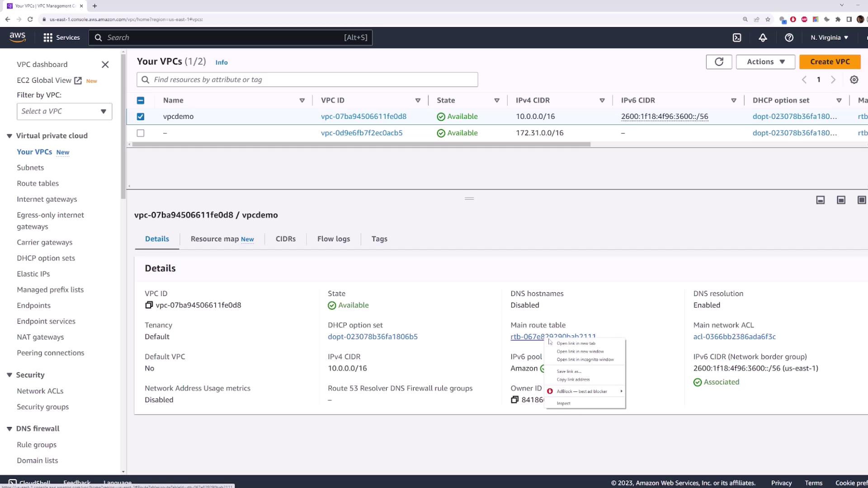Check the unnamed 172.31.0.0/16 VPC row

141,133
